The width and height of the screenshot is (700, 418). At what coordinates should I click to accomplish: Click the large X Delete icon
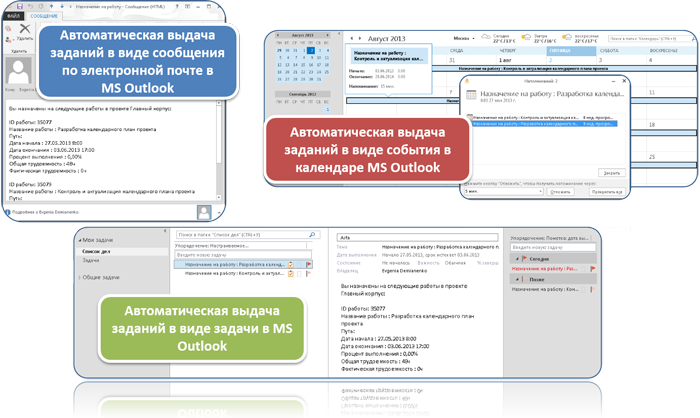click(x=25, y=29)
